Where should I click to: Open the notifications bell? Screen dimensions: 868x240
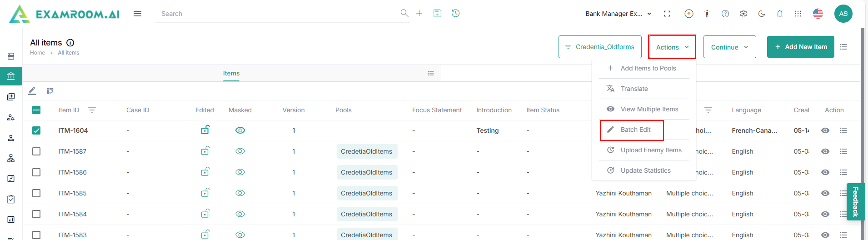pyautogui.click(x=780, y=14)
